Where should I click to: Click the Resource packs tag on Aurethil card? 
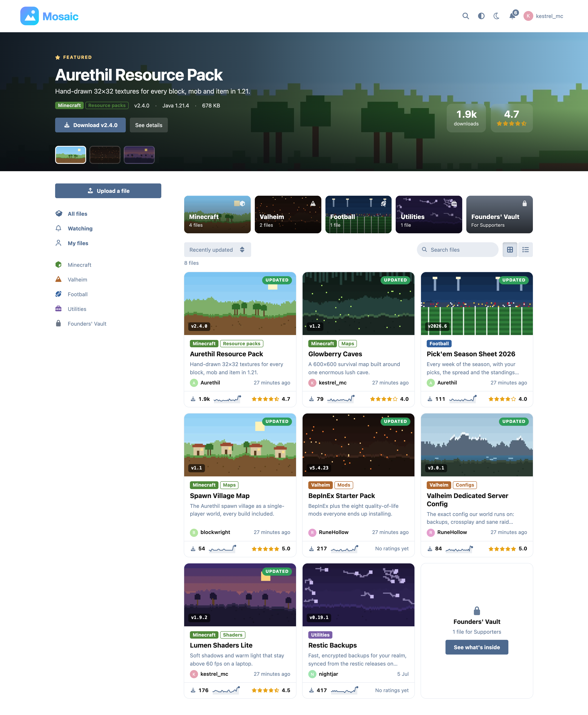(x=242, y=344)
